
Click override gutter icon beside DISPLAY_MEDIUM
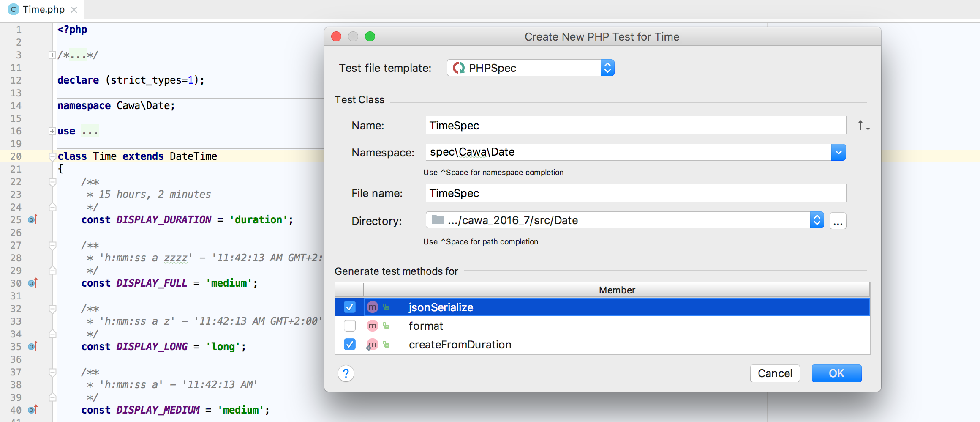pos(33,410)
